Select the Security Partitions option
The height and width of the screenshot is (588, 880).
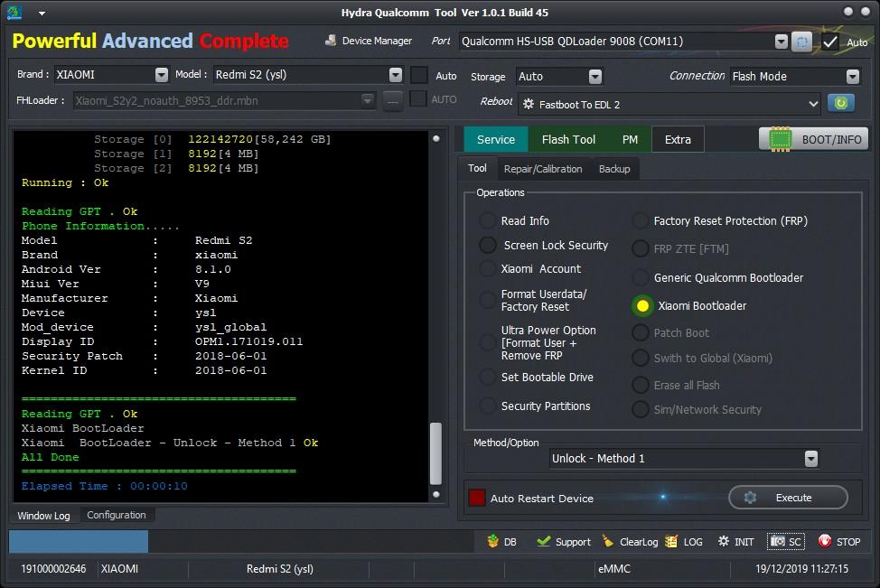(x=487, y=406)
